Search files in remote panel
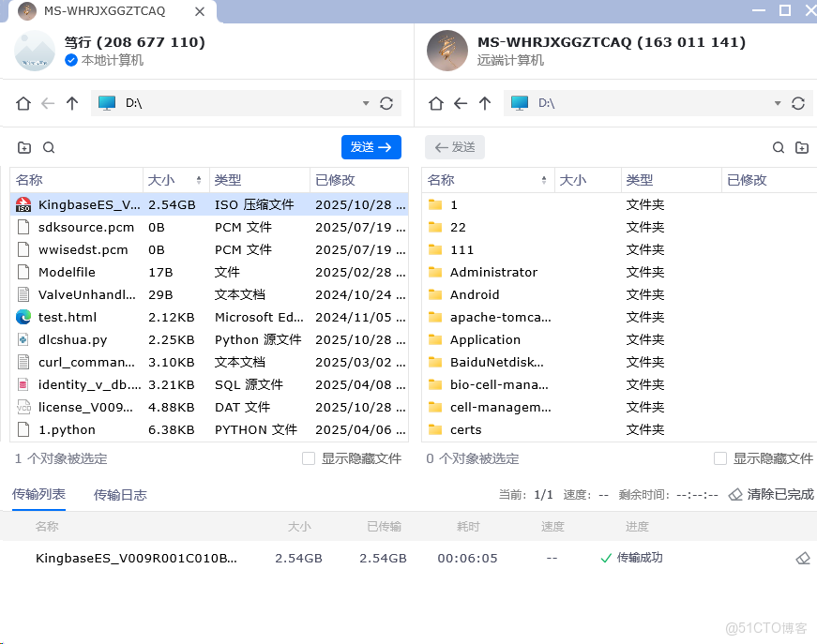 [x=779, y=147]
